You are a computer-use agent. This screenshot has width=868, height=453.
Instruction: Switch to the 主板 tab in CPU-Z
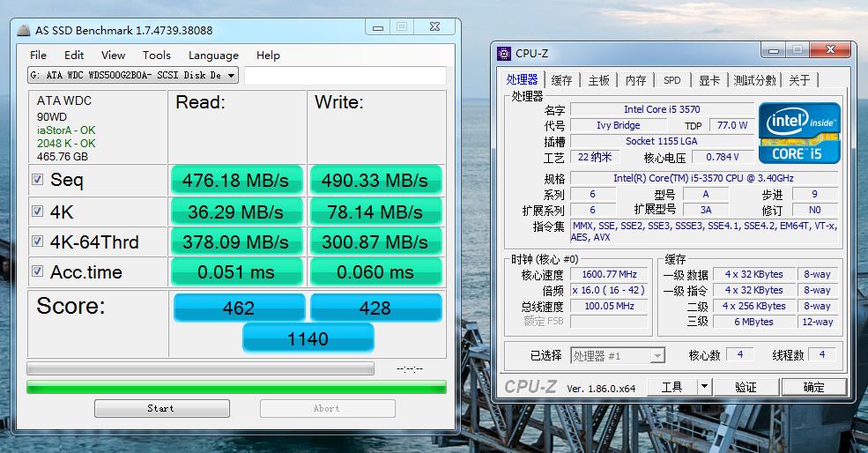click(599, 80)
